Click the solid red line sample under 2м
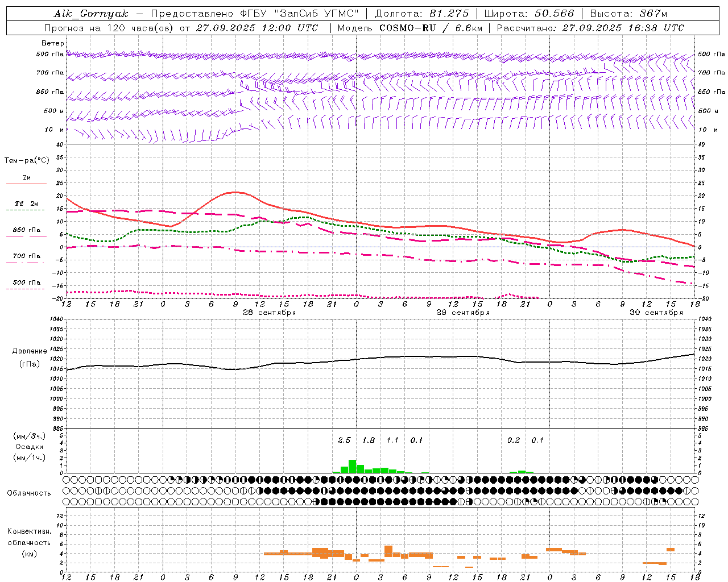The height and width of the screenshot is (582, 728). click(x=26, y=184)
